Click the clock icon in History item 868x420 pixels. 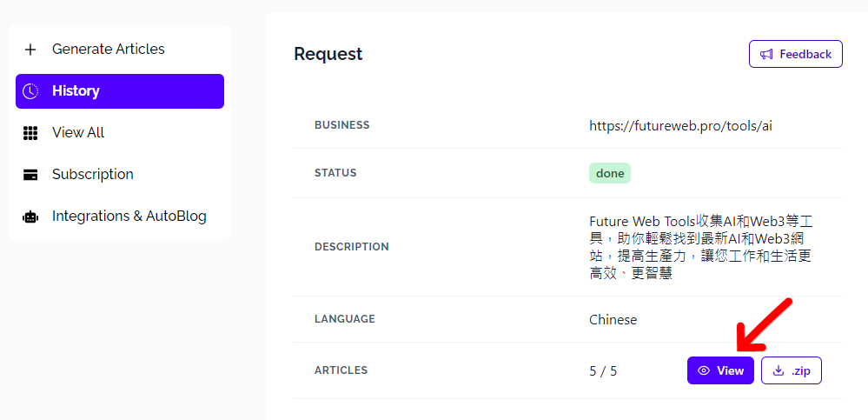coord(30,91)
